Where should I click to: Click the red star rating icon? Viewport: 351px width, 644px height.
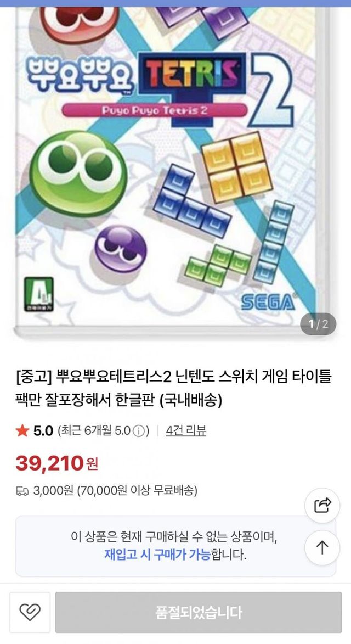tap(22, 430)
